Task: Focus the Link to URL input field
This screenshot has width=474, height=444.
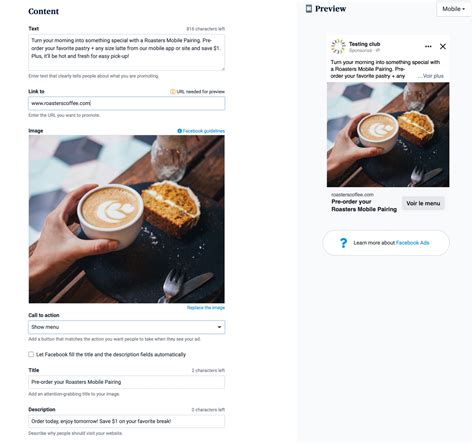Action: click(x=127, y=103)
